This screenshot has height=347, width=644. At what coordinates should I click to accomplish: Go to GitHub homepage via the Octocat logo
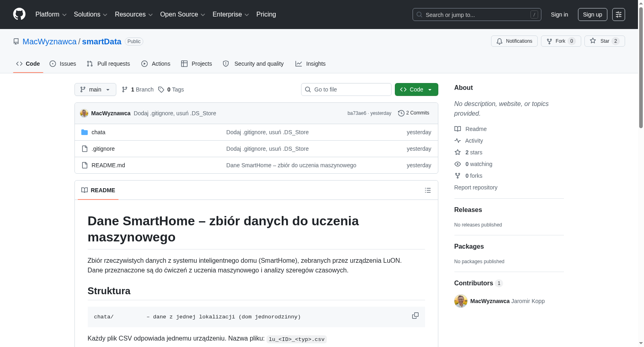click(19, 14)
